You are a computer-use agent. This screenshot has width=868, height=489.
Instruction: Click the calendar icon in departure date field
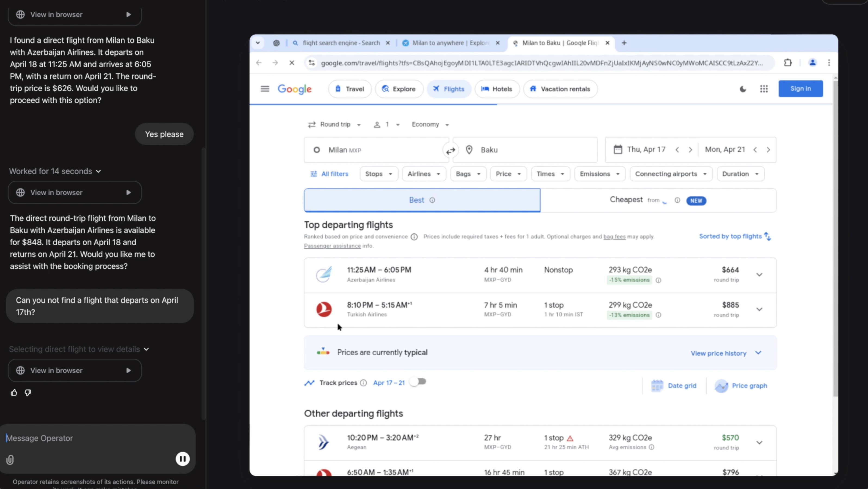(618, 149)
